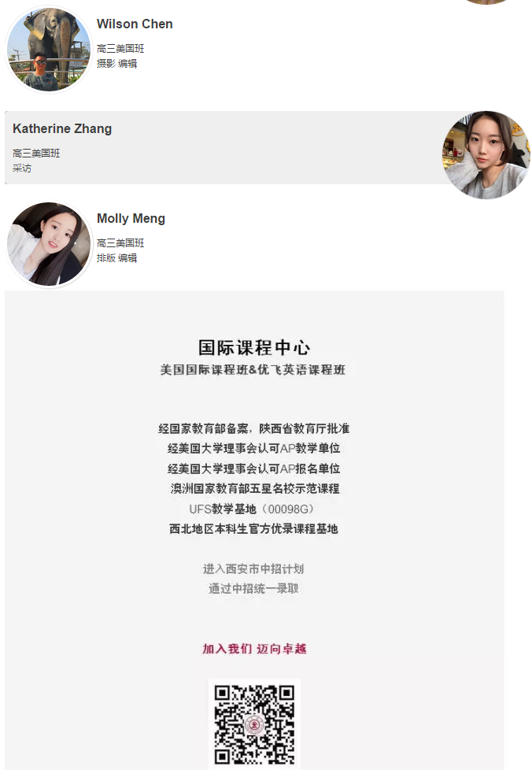Click the 澳洲国家教育部五星名校示范课程 line
This screenshot has width=532, height=770.
click(255, 489)
